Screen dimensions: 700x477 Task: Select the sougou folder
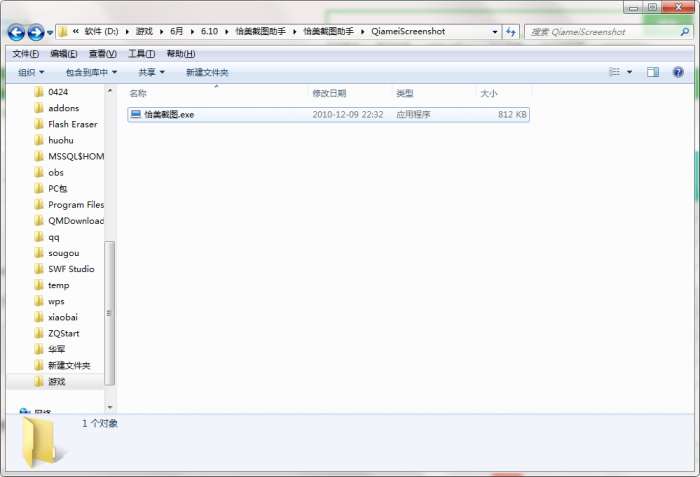pyautogui.click(x=63, y=253)
